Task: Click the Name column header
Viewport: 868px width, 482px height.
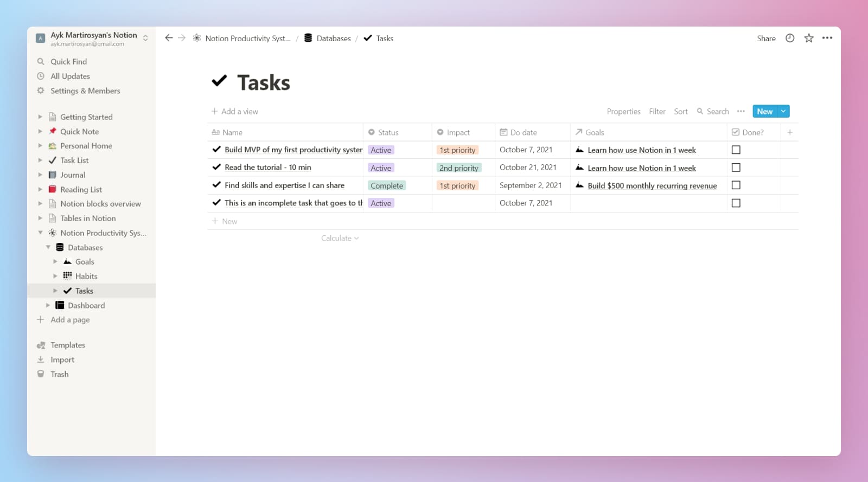Action: (x=285, y=132)
